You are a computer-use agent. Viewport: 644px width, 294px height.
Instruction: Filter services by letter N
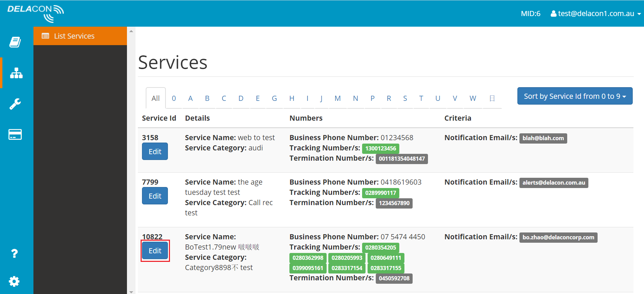(356, 98)
